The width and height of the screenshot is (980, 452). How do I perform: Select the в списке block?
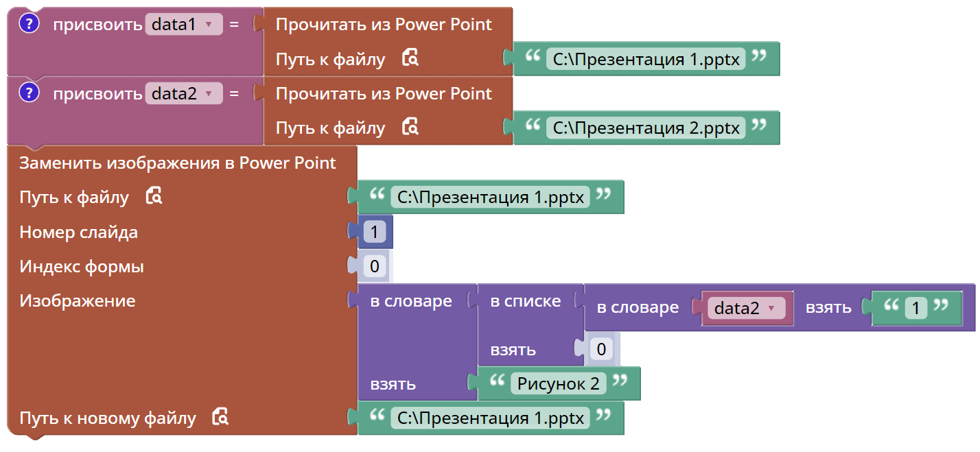[x=526, y=301]
